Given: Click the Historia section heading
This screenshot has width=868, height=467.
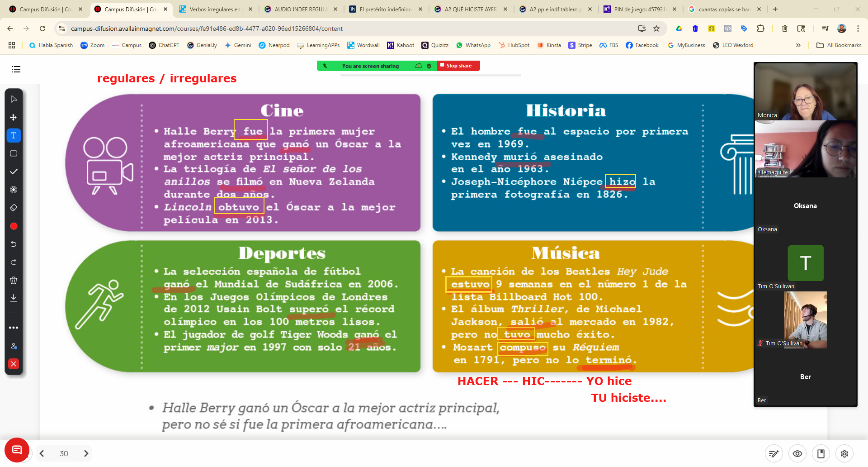Looking at the screenshot, I should click(x=566, y=110).
